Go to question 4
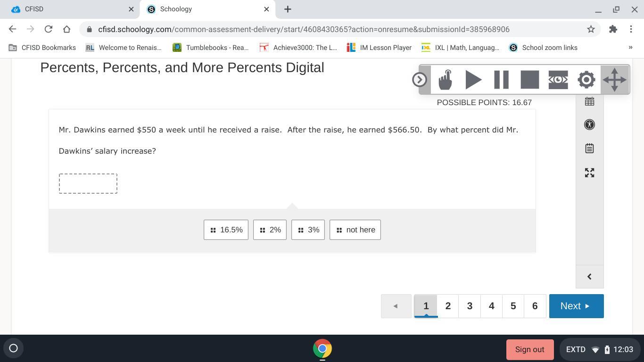Image resolution: width=644 pixels, height=362 pixels. pyautogui.click(x=491, y=306)
